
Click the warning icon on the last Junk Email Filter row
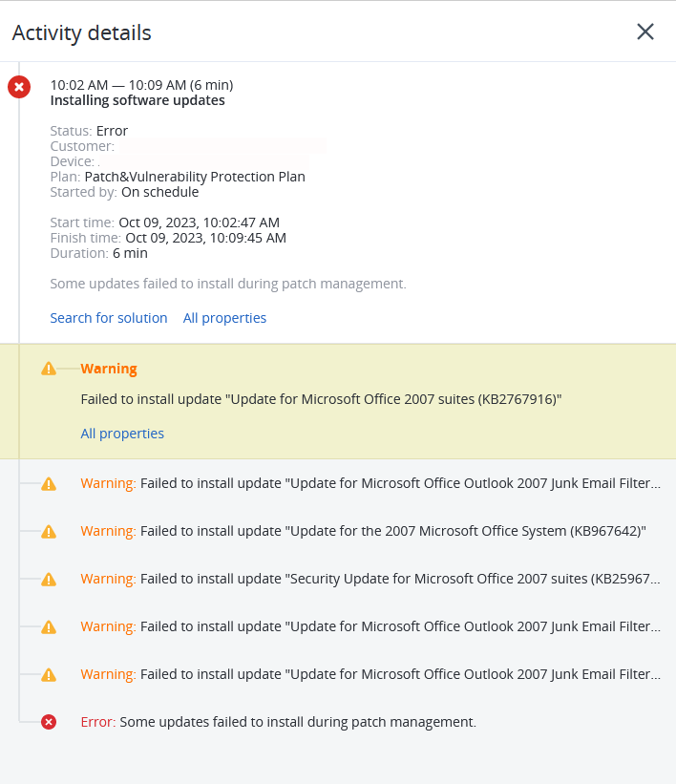[49, 674]
